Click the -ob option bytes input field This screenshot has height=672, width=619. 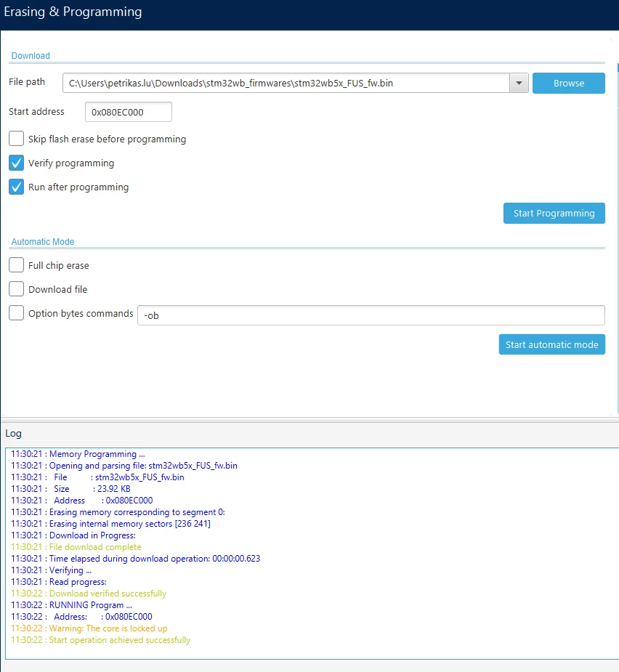click(x=371, y=315)
